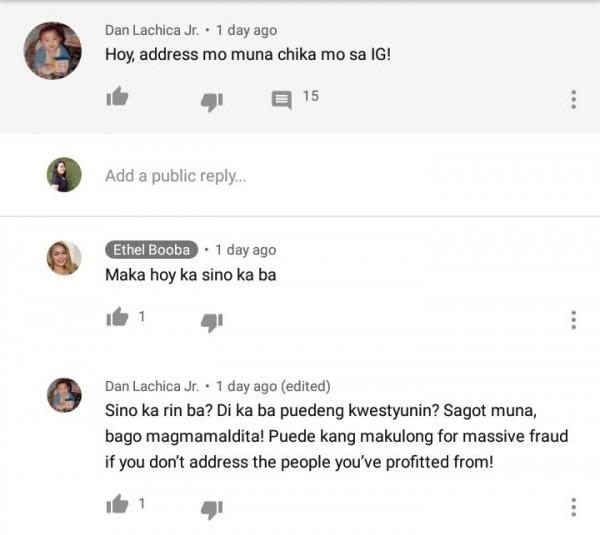
Task: Click your own avatar beside reply box
Action: tap(64, 175)
